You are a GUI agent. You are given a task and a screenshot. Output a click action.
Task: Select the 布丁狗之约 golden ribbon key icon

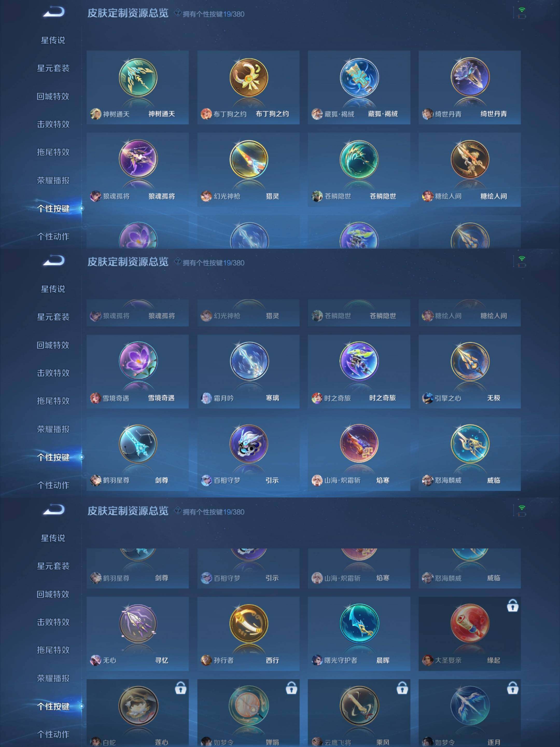[x=249, y=78]
